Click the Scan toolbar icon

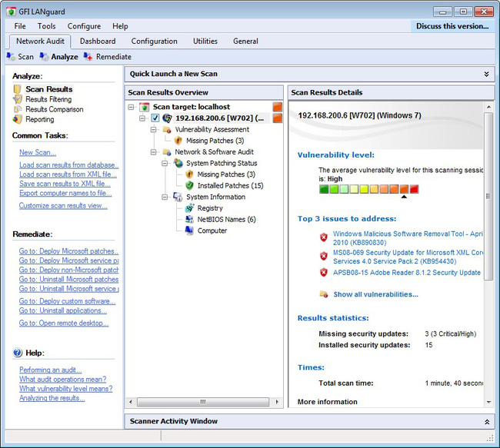point(11,57)
